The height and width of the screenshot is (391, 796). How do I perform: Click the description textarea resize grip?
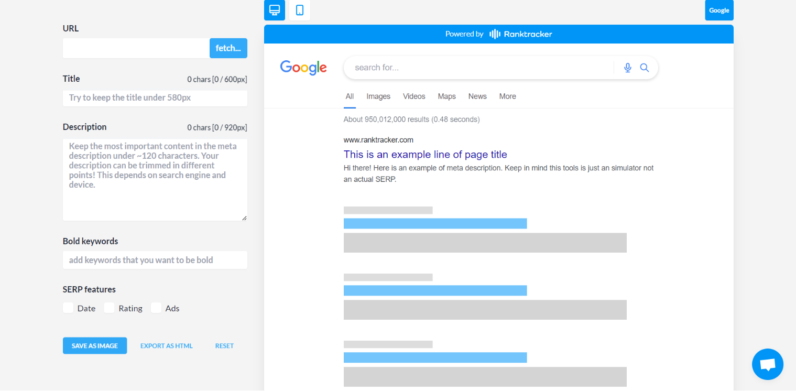pos(244,218)
